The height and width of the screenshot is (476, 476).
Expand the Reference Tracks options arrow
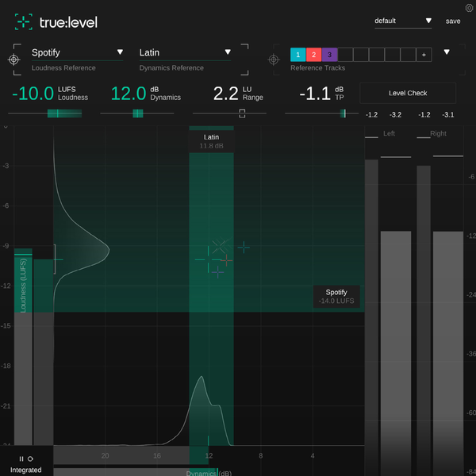pyautogui.click(x=447, y=52)
